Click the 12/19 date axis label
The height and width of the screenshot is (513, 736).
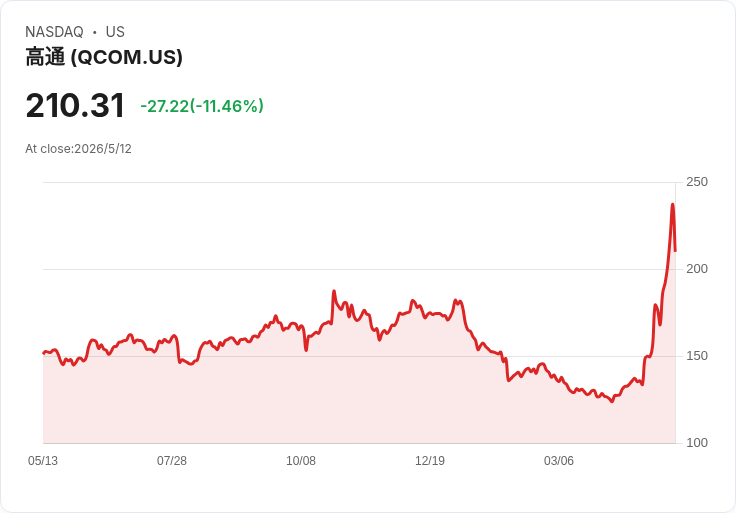tap(429, 461)
